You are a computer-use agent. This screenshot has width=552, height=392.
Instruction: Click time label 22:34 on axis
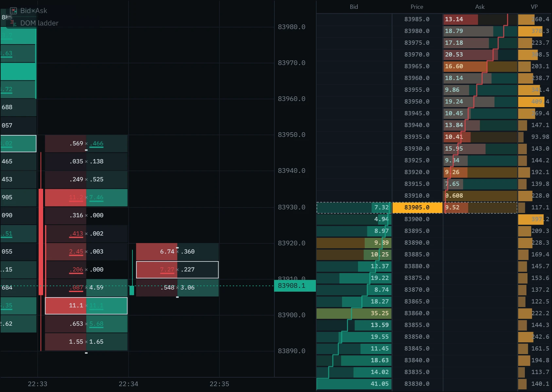128,384
